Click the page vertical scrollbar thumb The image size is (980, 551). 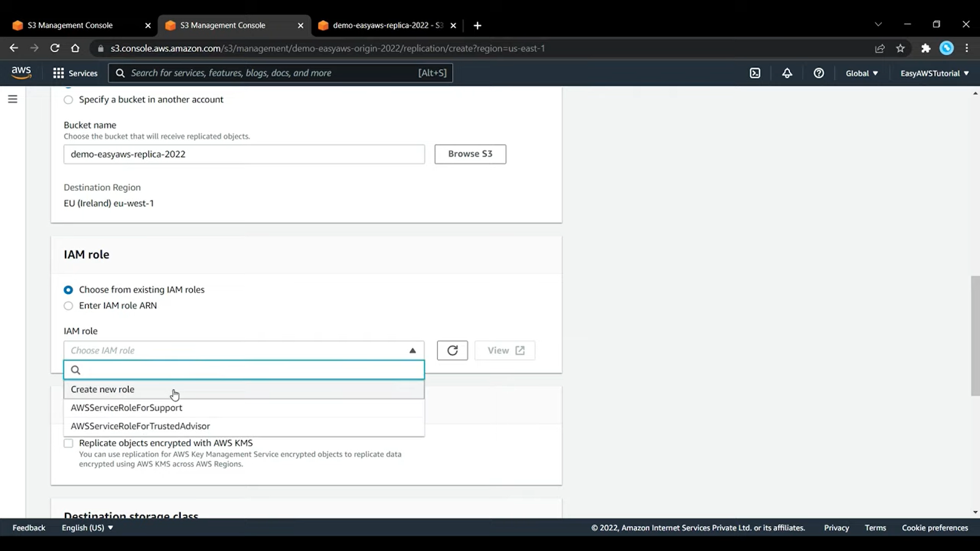(975, 336)
